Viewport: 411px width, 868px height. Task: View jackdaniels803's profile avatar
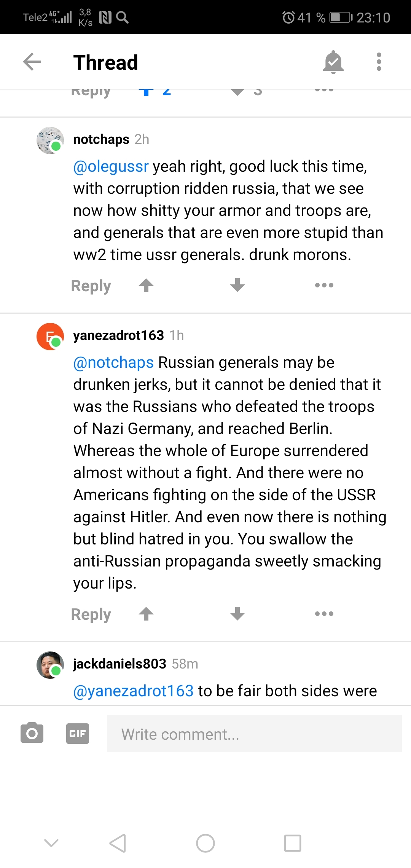pyautogui.click(x=50, y=665)
